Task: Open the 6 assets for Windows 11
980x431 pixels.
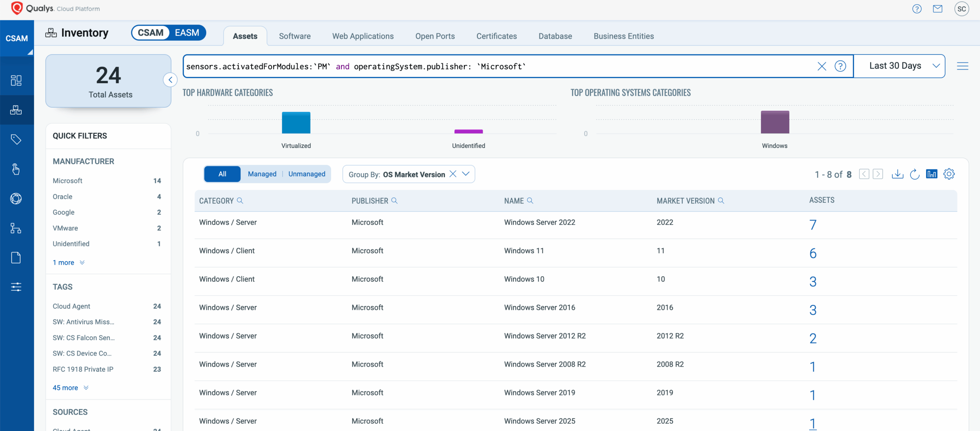Action: click(813, 253)
